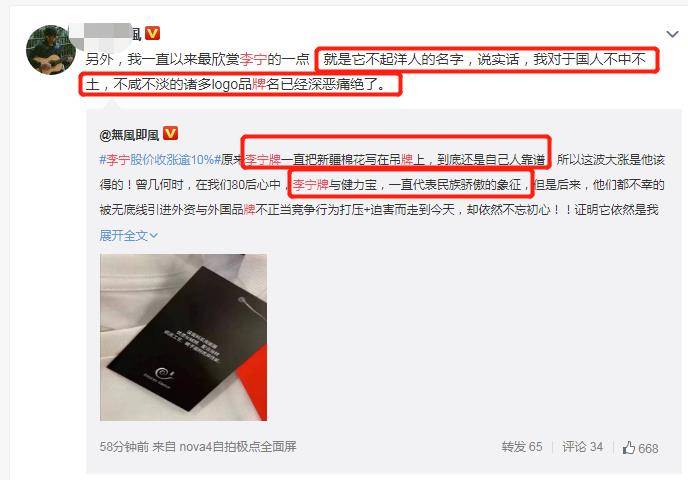Like the post with the thumbs-up icon
688x480 pixels.
[x=628, y=448]
